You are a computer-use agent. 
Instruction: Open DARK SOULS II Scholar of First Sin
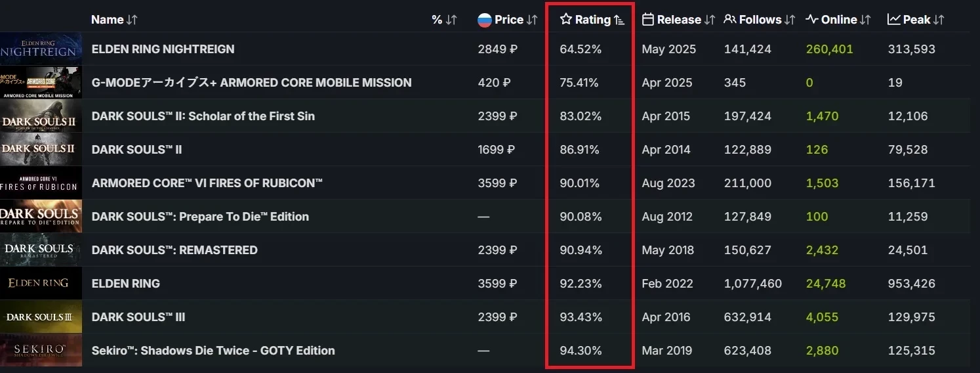tap(203, 116)
